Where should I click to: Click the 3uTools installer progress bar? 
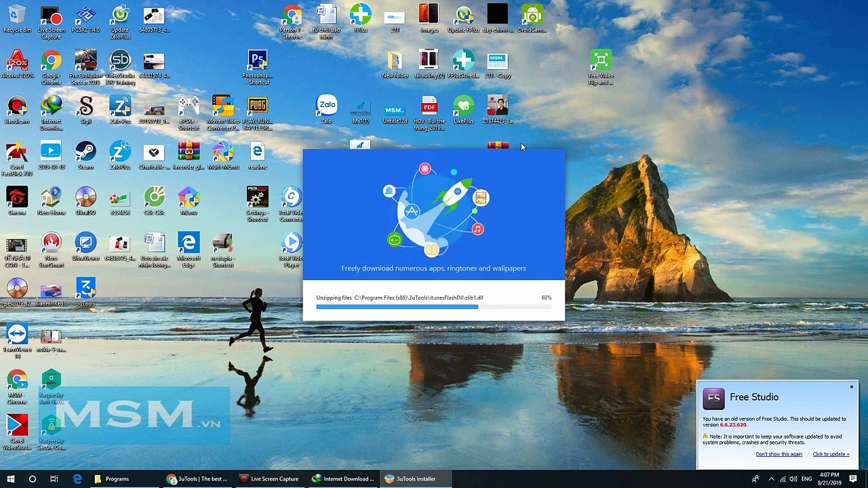pos(434,307)
